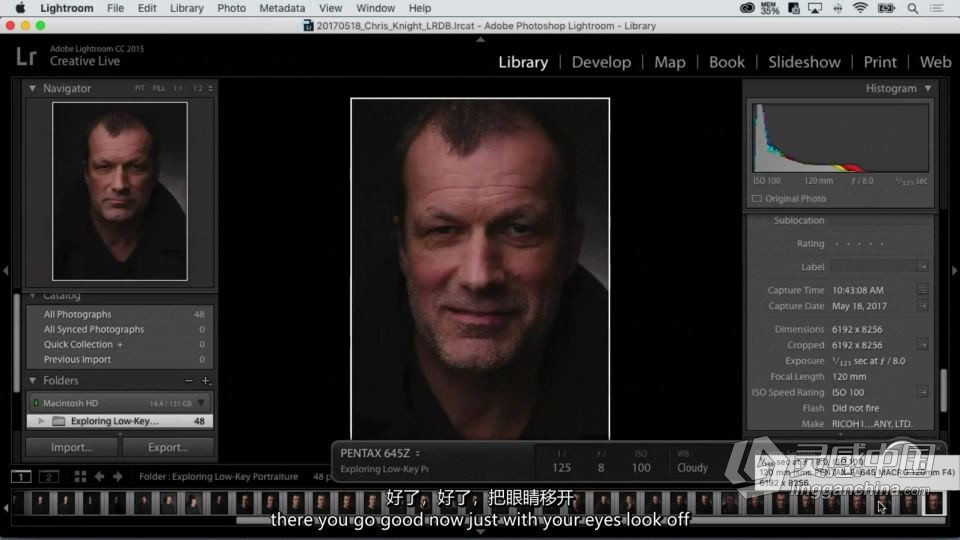Select main window display button 1
The width and height of the screenshot is (960, 540).
(x=21, y=476)
